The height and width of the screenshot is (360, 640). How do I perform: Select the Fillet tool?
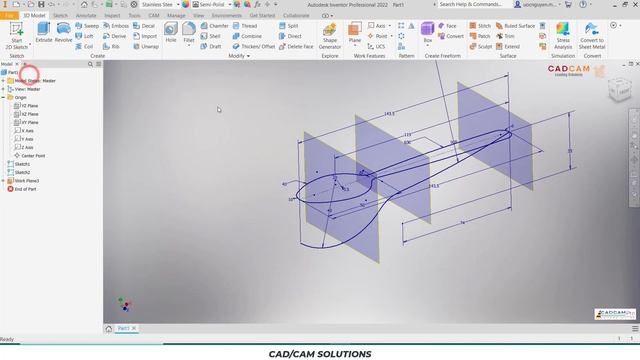pyautogui.click(x=189, y=33)
